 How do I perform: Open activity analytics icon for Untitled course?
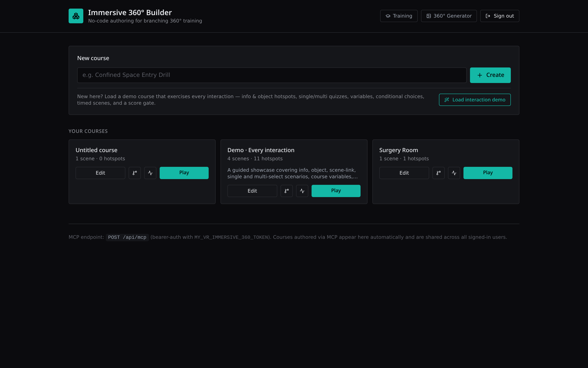pyautogui.click(x=150, y=173)
